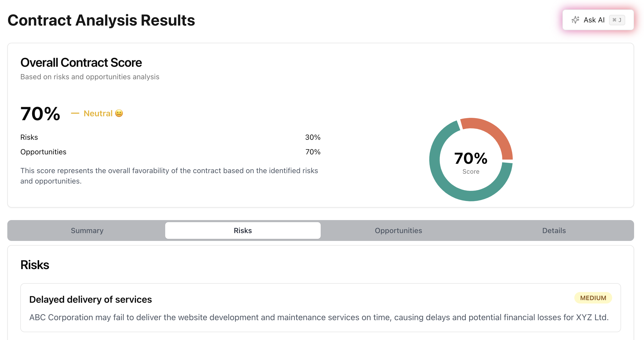Click the 70% Score label inside the donut

point(471,162)
